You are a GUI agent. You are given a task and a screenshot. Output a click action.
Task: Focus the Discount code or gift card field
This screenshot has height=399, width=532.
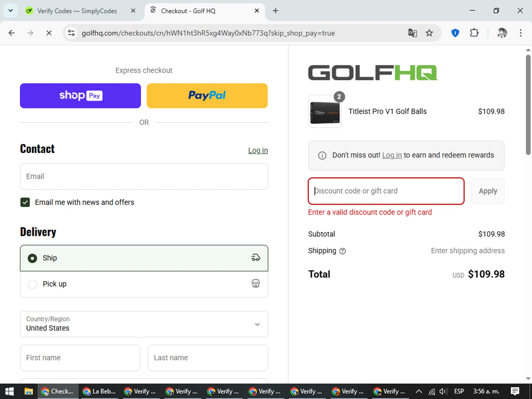click(386, 191)
